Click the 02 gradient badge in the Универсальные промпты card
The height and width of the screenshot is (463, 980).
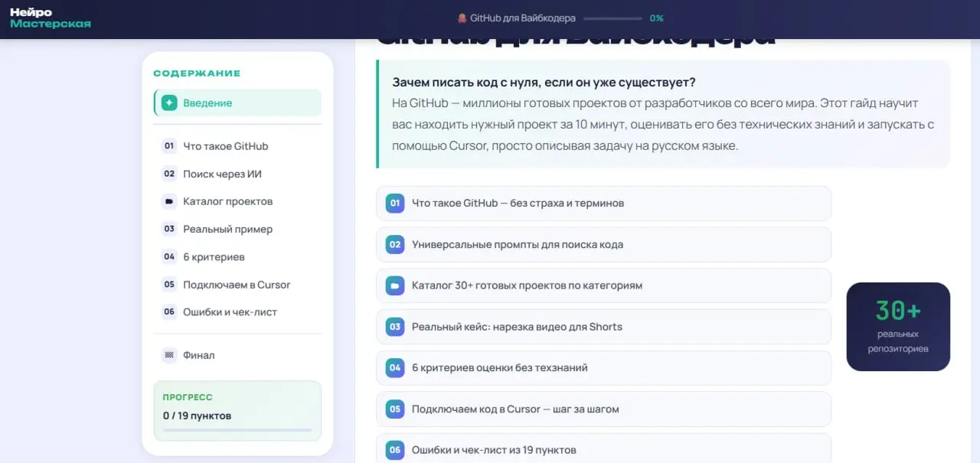click(x=395, y=245)
